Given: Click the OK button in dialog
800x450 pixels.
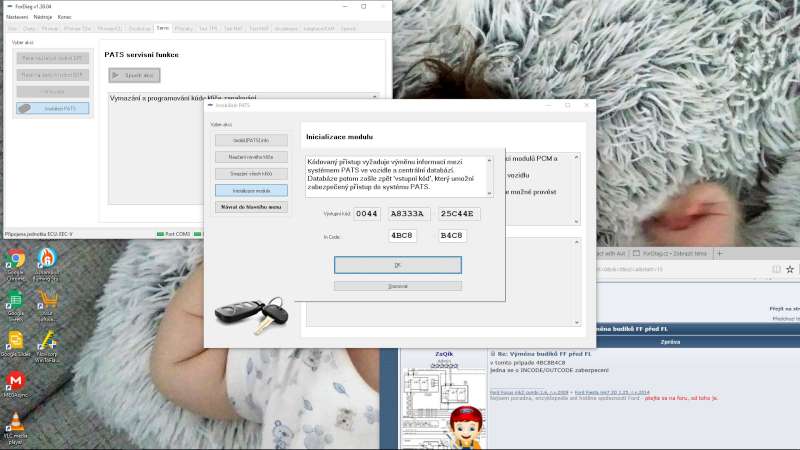Looking at the screenshot, I should point(397,265).
